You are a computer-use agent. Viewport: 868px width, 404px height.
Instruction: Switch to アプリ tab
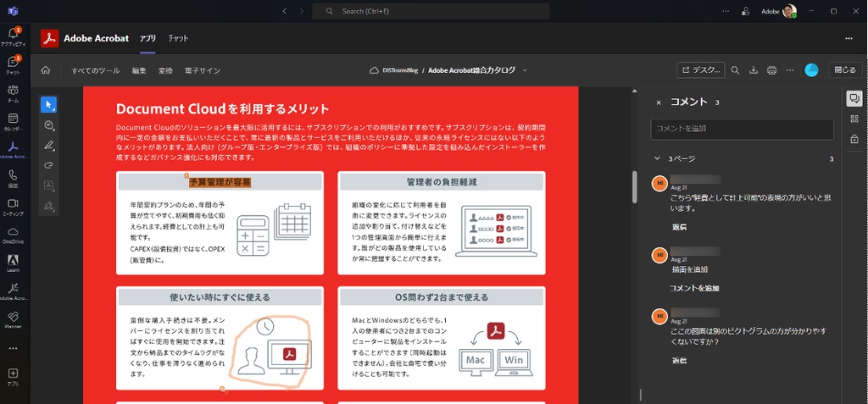pyautogui.click(x=147, y=39)
